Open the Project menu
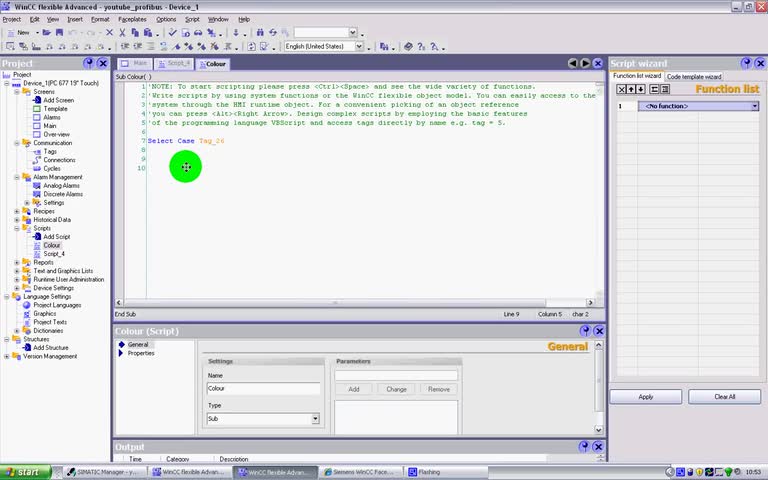 point(12,20)
